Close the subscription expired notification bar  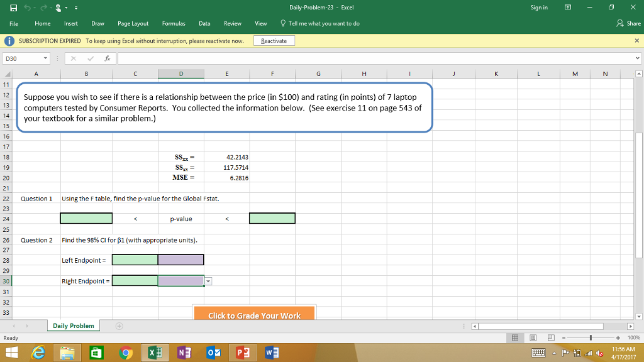coord(637,41)
